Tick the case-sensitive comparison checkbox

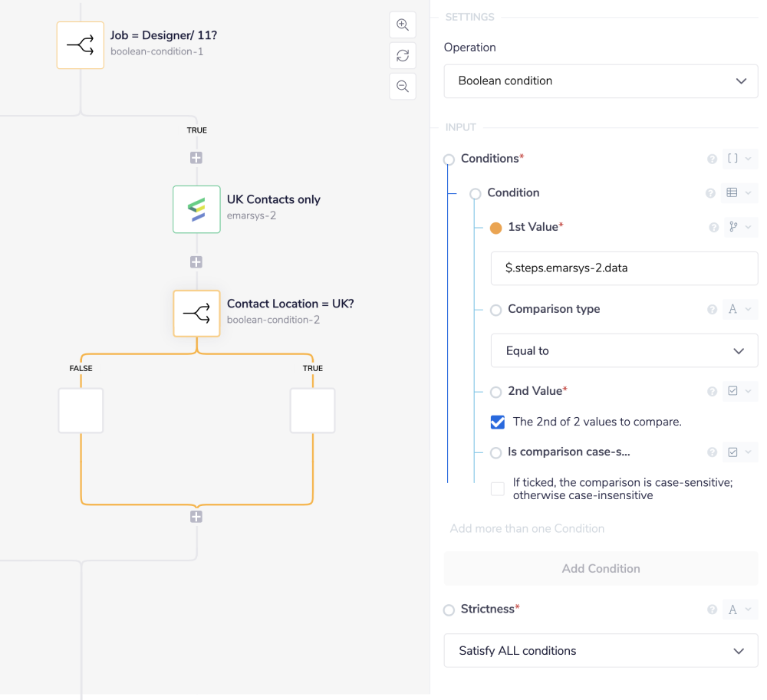click(x=498, y=489)
